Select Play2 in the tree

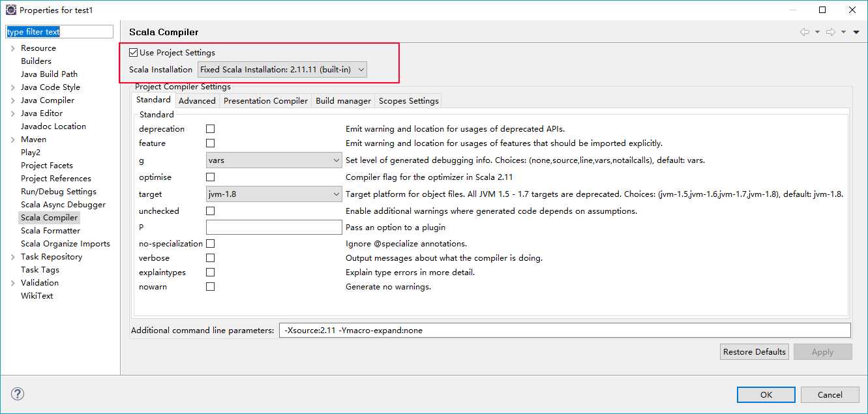[x=31, y=153]
